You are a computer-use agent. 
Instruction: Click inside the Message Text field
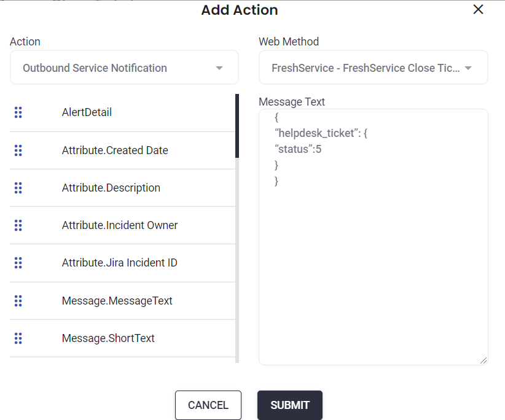point(373,258)
